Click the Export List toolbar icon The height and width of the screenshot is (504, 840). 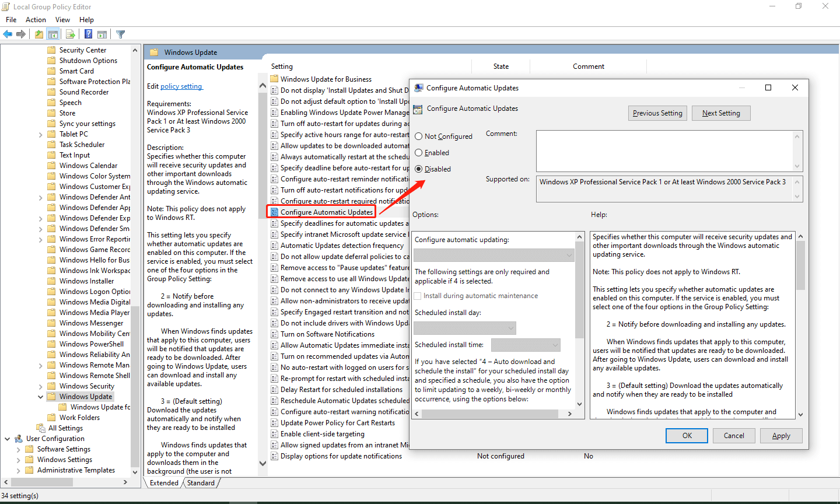tap(70, 34)
